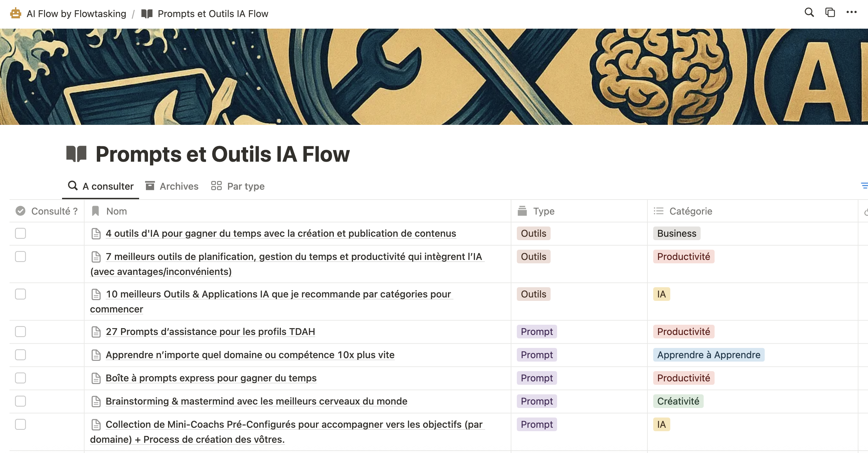The height and width of the screenshot is (453, 868).
Task: Click page icon of 27 Prompts TDAH row
Action: pyautogui.click(x=96, y=332)
